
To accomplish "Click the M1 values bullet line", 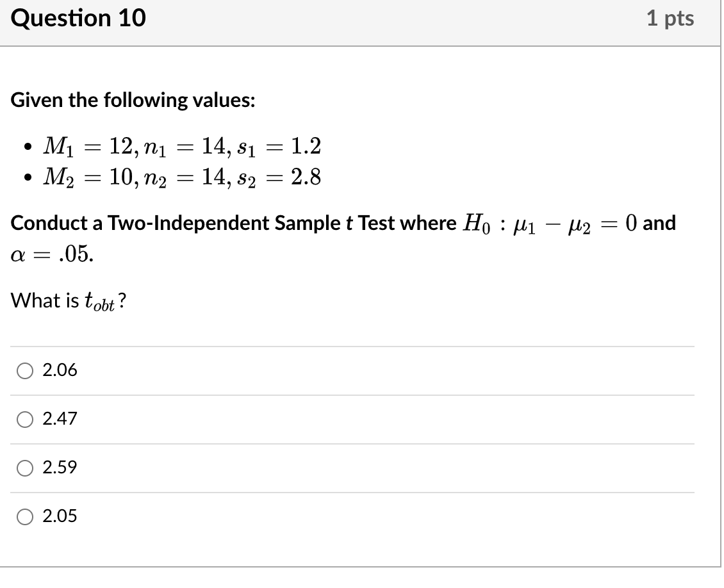I will (x=181, y=147).
